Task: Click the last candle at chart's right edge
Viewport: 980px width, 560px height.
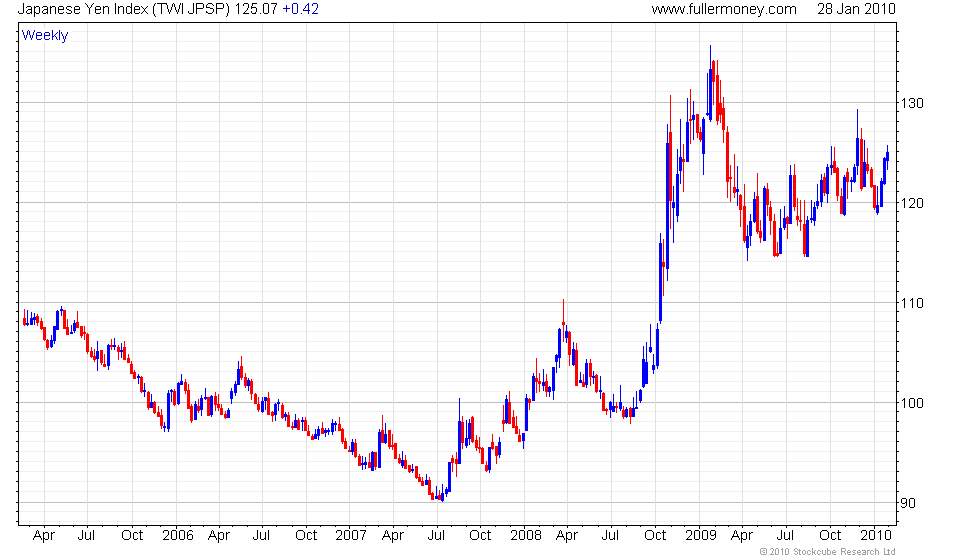Action: (888, 157)
